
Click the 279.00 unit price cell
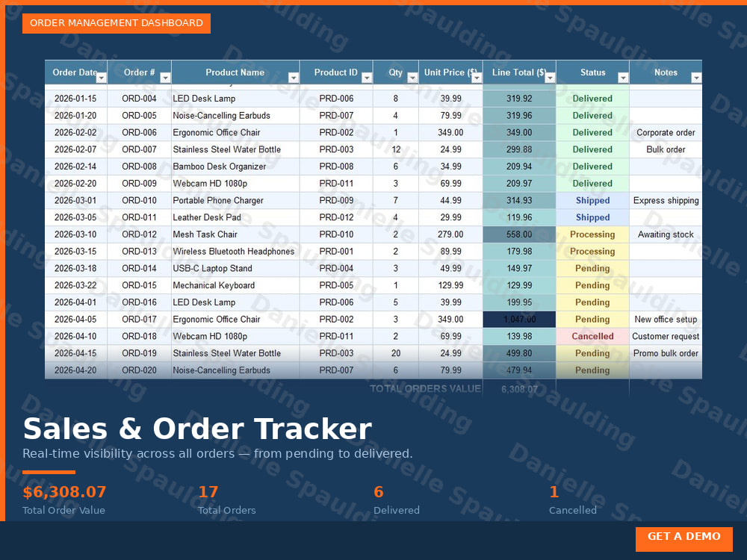pos(450,234)
